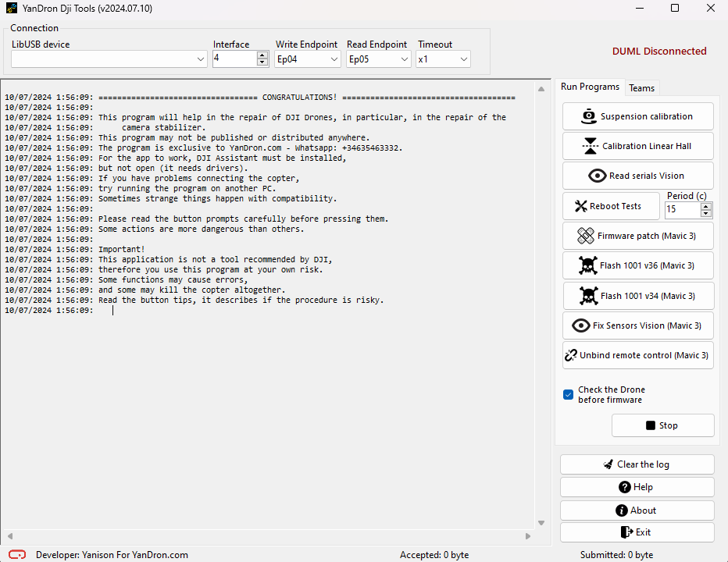This screenshot has width=728, height=562.
Task: Click the eye icon on Read serials Vision
Action: (x=598, y=176)
